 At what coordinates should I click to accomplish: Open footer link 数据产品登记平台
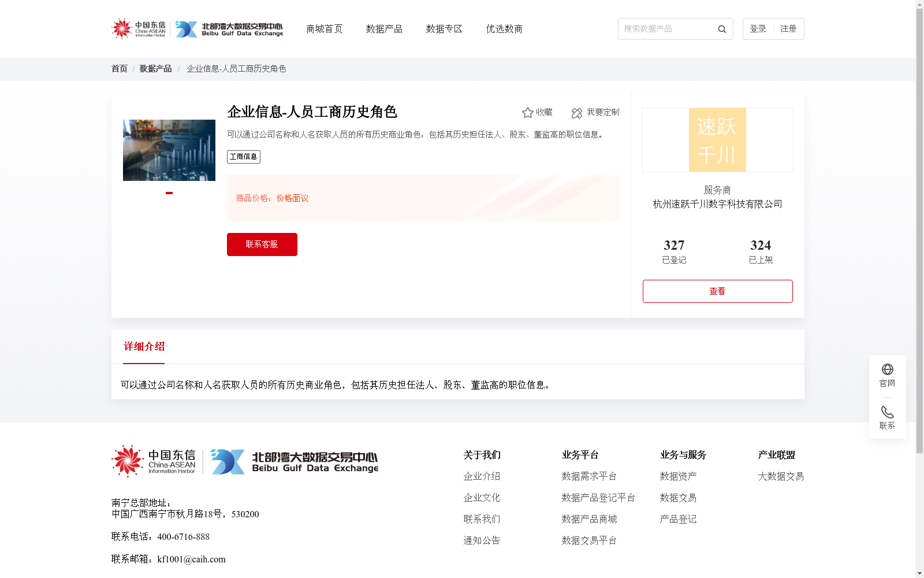[x=598, y=498]
